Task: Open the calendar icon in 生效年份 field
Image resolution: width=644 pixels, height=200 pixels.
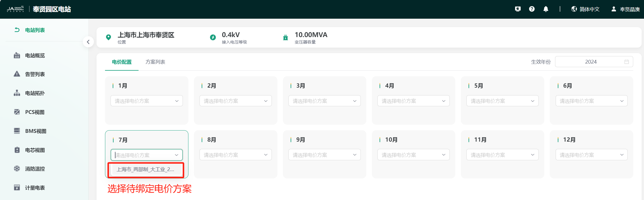Action: click(x=626, y=62)
